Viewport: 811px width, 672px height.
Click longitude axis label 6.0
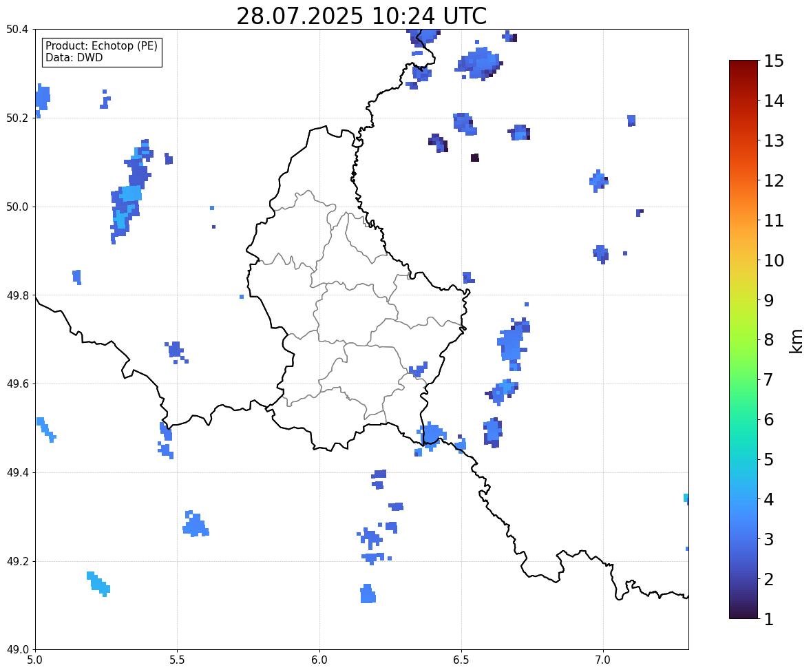[319, 660]
